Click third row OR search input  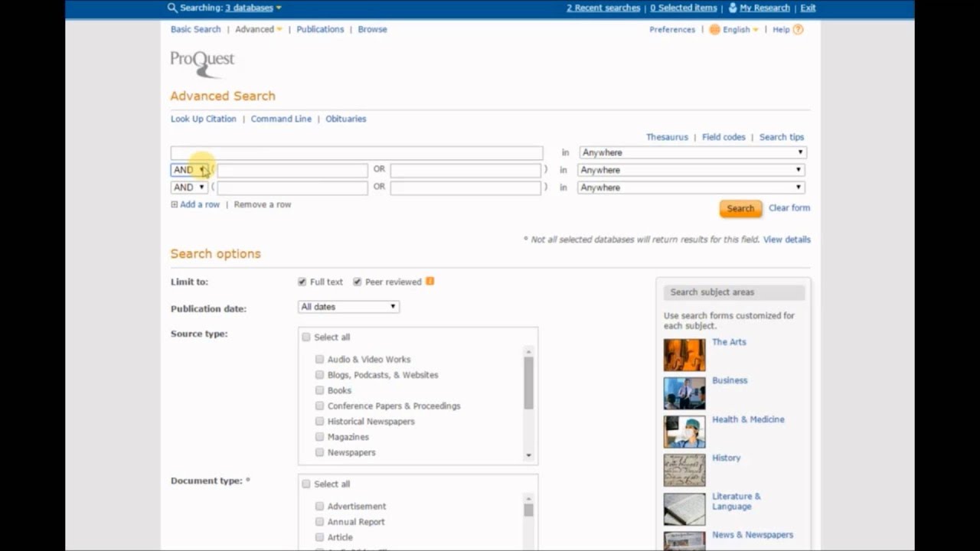465,187
